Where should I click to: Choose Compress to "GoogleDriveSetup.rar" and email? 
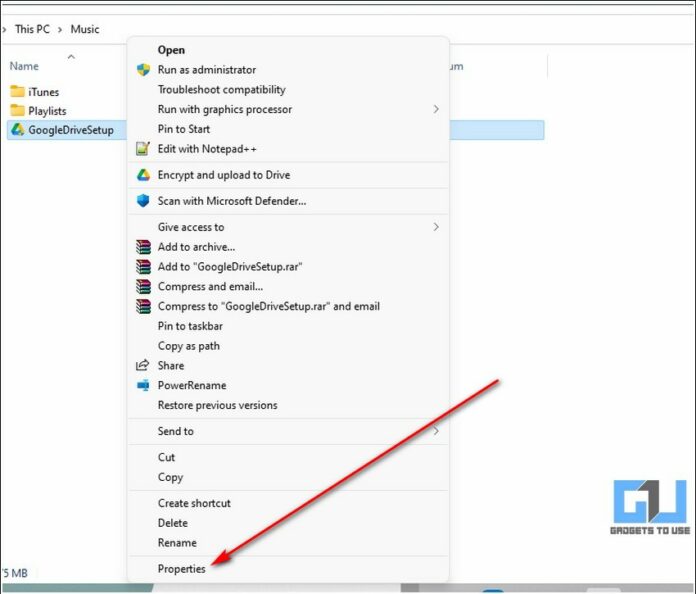tap(269, 306)
